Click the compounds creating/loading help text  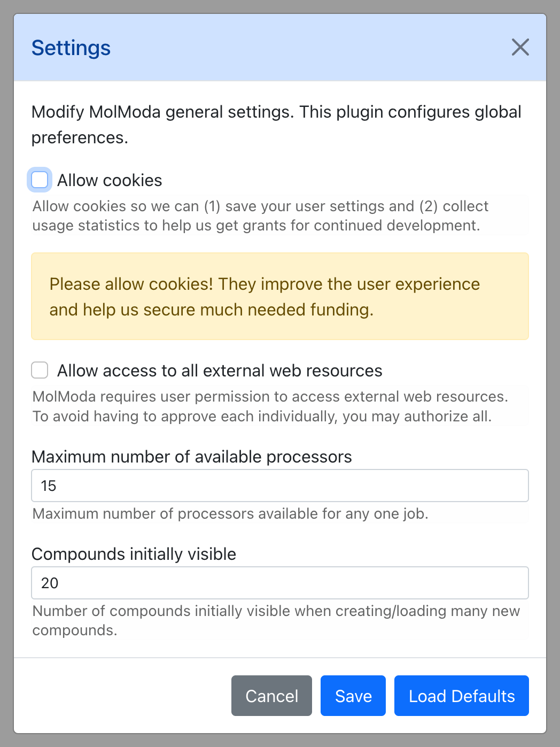click(276, 620)
